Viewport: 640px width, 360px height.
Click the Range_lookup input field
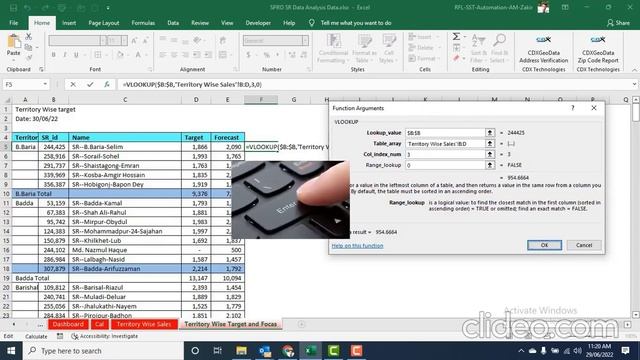tap(445, 165)
